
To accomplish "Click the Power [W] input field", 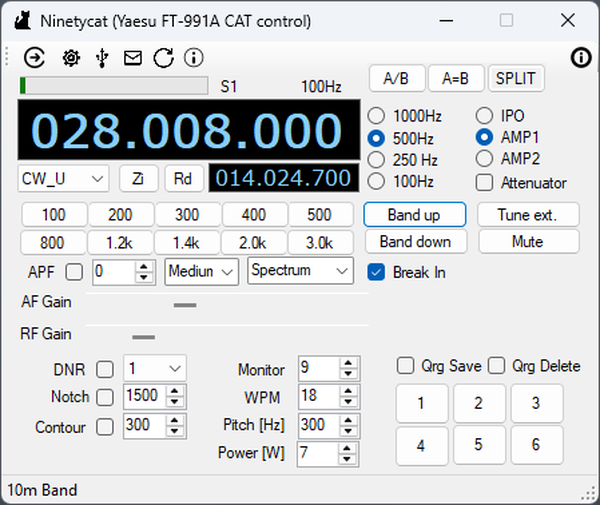I will [x=318, y=453].
